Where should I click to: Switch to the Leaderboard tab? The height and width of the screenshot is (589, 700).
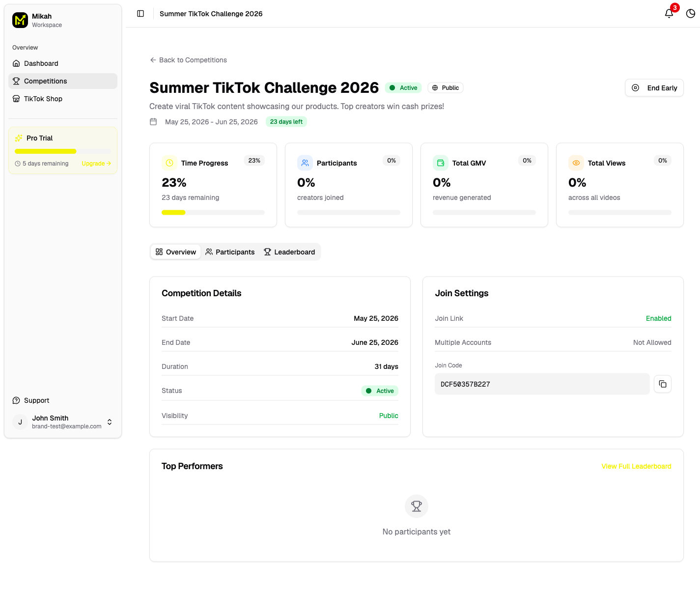[289, 252]
